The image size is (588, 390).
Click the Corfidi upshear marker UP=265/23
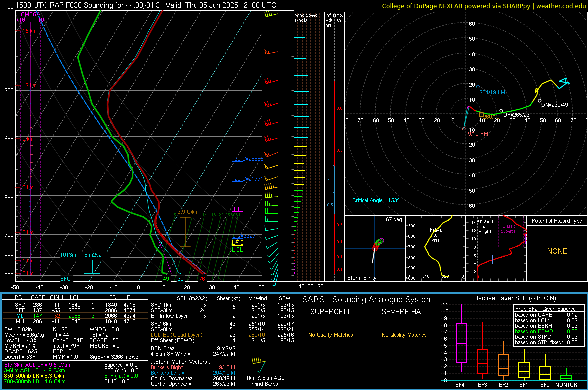tap(501, 111)
